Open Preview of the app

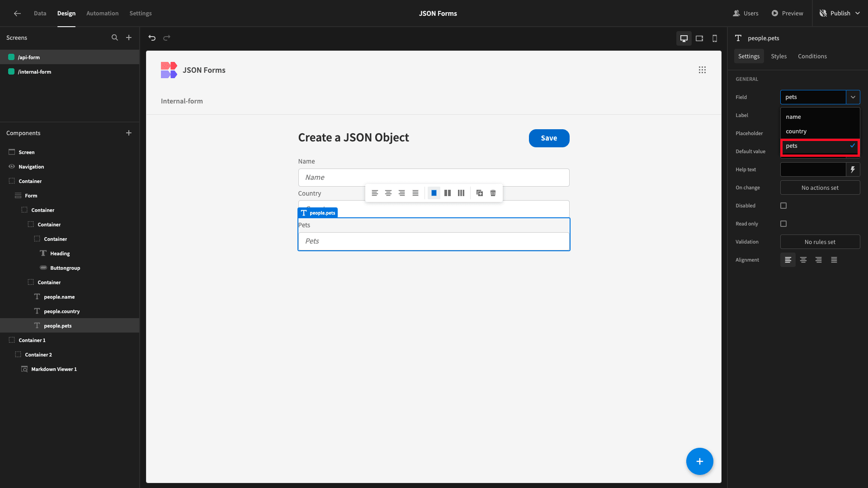click(x=787, y=14)
